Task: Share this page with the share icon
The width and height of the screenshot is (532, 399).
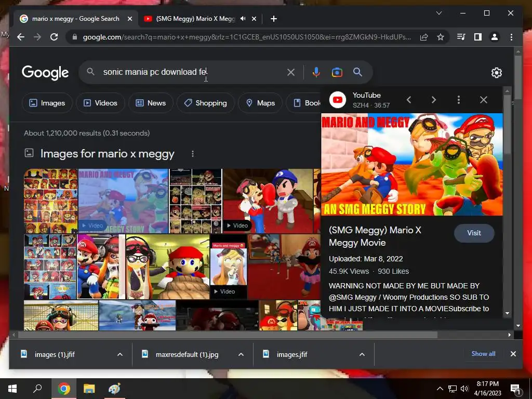Action: 424,37
